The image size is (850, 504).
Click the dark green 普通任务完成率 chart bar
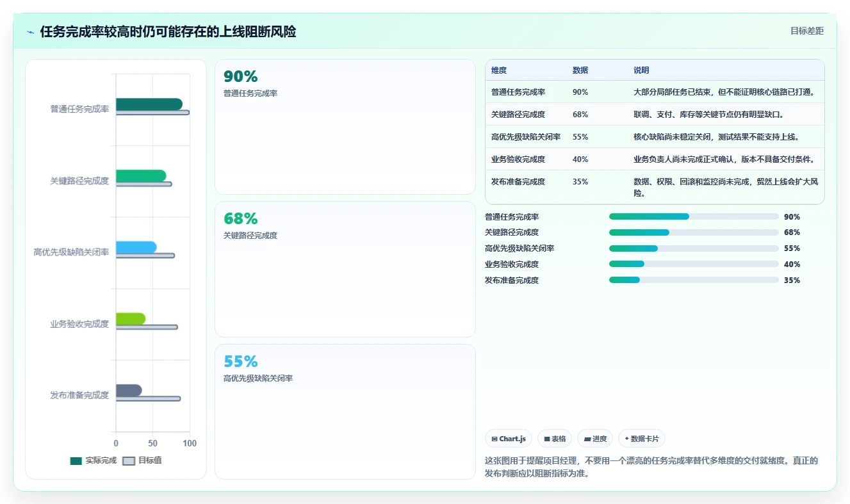click(149, 104)
